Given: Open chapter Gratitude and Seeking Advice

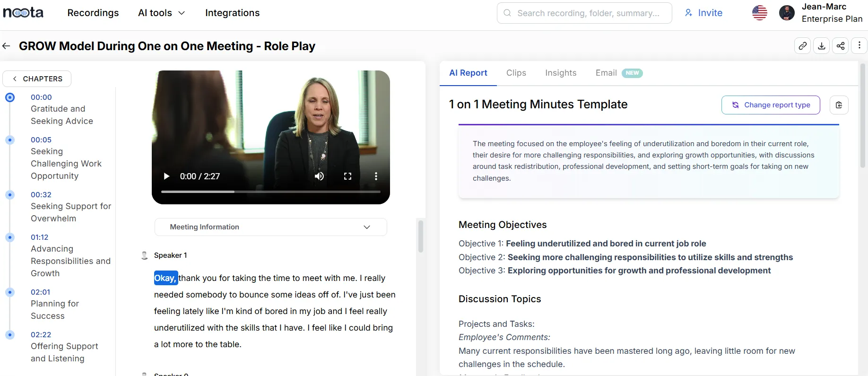Looking at the screenshot, I should click(62, 115).
